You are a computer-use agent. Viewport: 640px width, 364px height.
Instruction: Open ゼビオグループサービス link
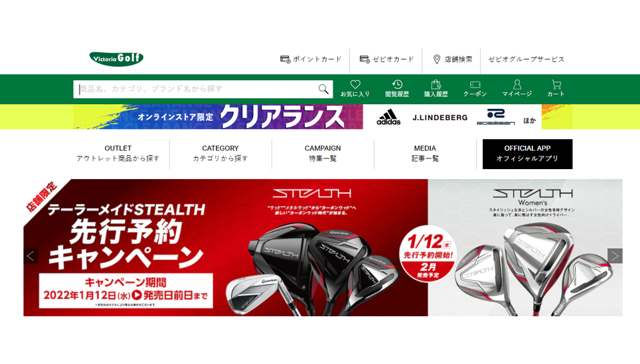[x=526, y=60]
